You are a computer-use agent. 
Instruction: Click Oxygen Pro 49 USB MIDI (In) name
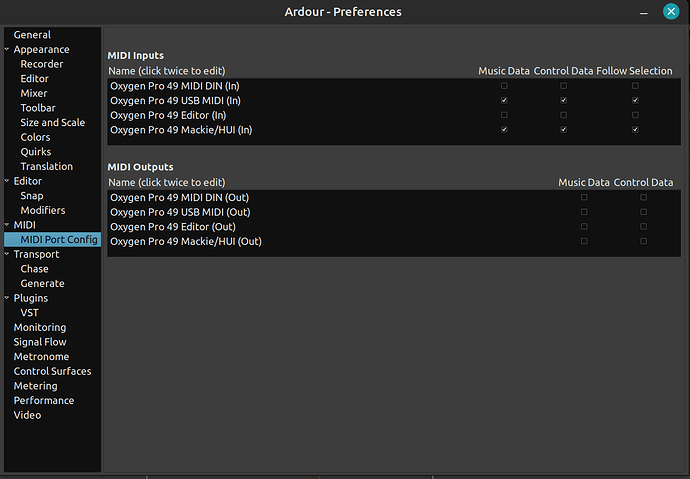(175, 101)
